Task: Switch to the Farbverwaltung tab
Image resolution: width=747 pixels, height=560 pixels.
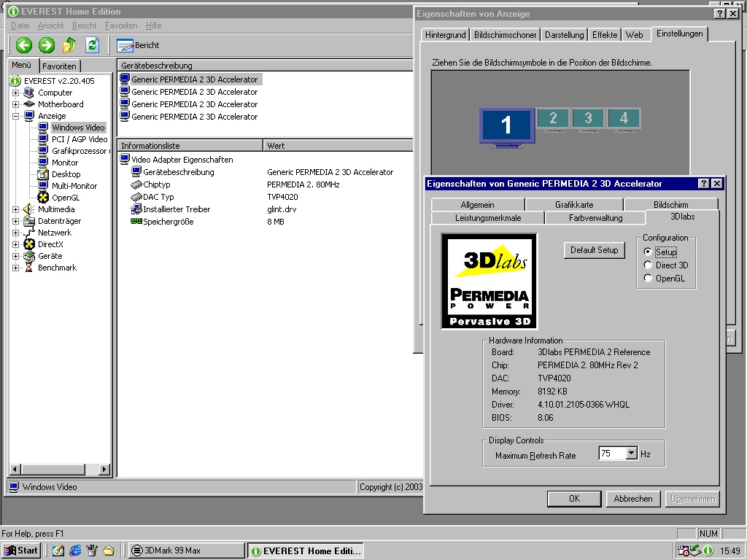Action: coord(595,218)
